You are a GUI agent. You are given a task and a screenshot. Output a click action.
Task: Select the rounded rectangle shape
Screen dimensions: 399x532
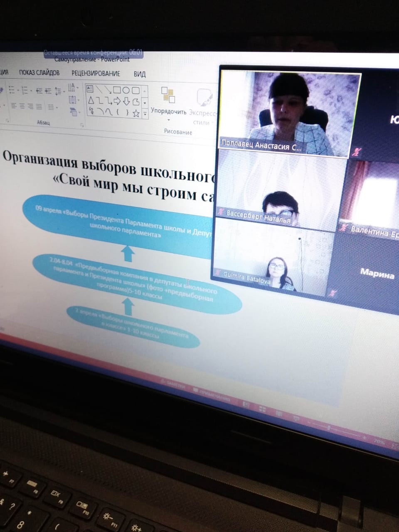[x=135, y=91]
